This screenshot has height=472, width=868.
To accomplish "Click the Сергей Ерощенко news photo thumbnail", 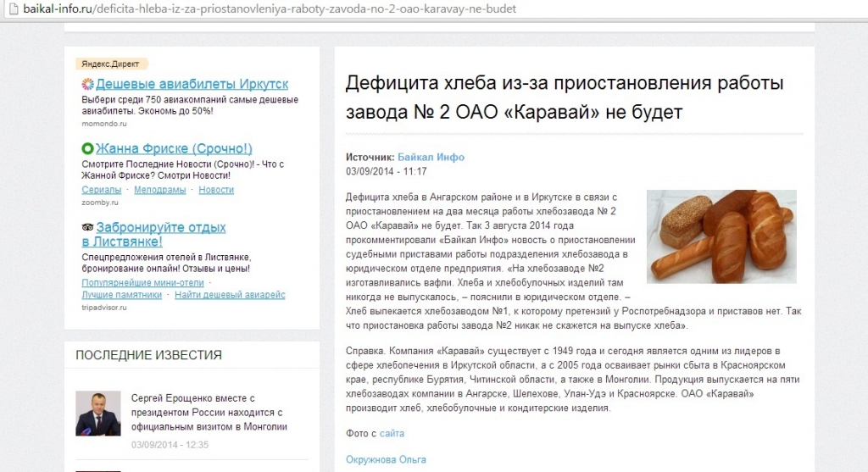I will (98, 414).
